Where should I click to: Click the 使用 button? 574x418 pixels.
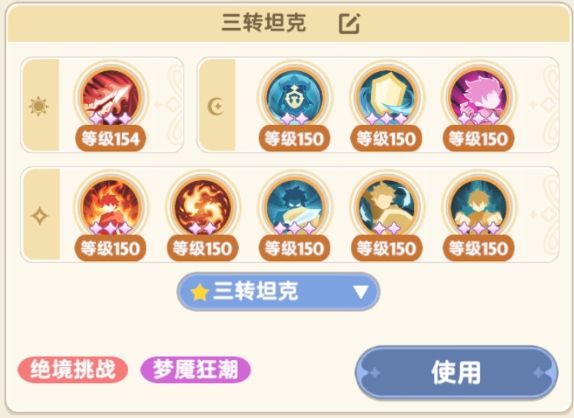click(456, 373)
